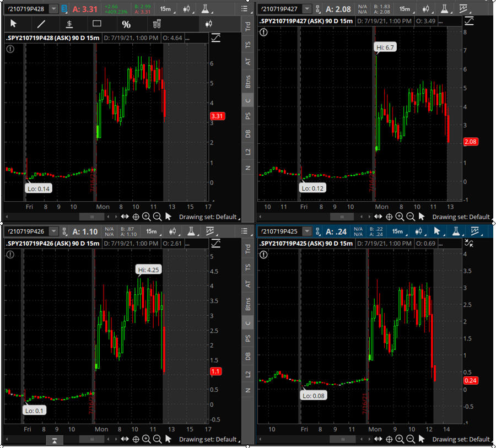496x448 pixels.
Task: Open PS side tab beside P426 chart
Action: 247,338
